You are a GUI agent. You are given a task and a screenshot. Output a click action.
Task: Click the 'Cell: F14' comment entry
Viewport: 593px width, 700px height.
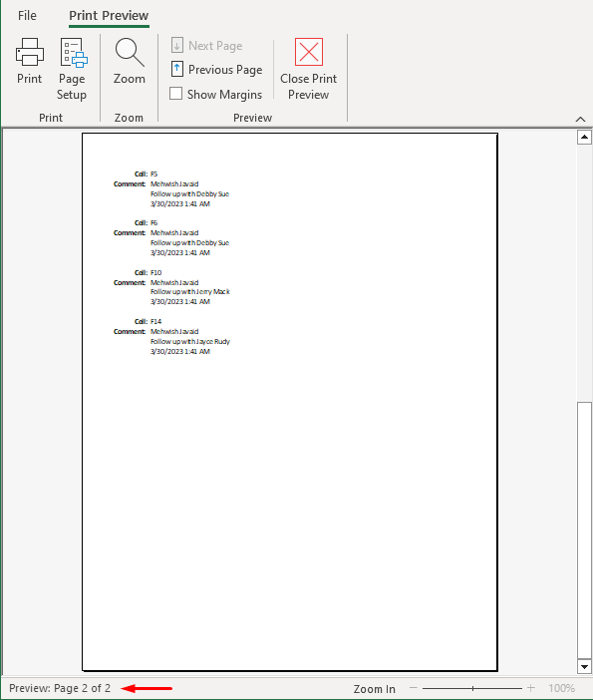coord(148,321)
